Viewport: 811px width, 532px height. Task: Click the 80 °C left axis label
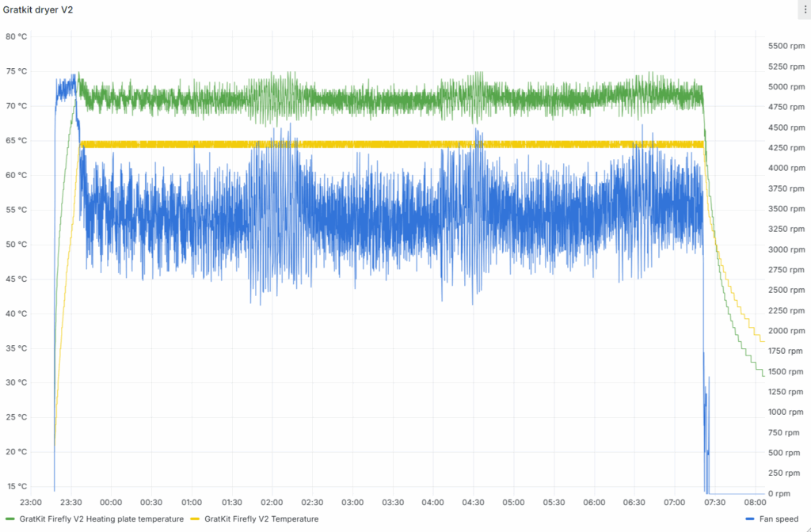point(16,36)
